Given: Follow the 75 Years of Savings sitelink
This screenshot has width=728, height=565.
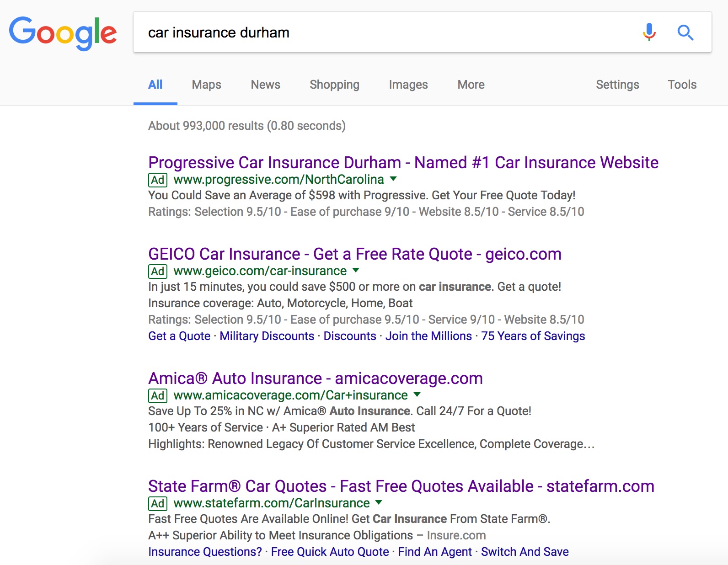Looking at the screenshot, I should pos(533,336).
